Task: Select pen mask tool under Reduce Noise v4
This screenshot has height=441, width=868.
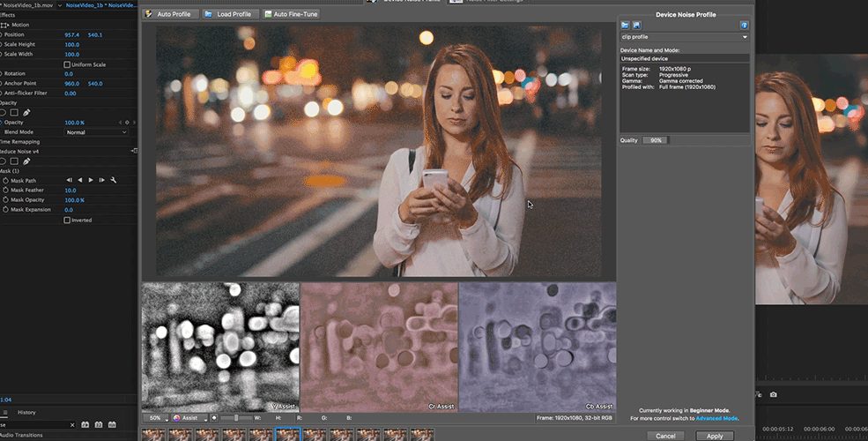Action: (x=26, y=161)
